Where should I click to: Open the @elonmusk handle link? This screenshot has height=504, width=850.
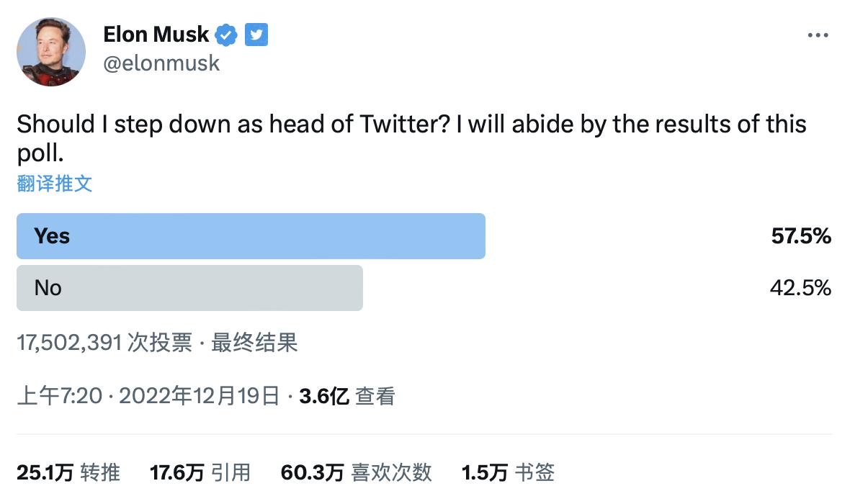tap(161, 63)
